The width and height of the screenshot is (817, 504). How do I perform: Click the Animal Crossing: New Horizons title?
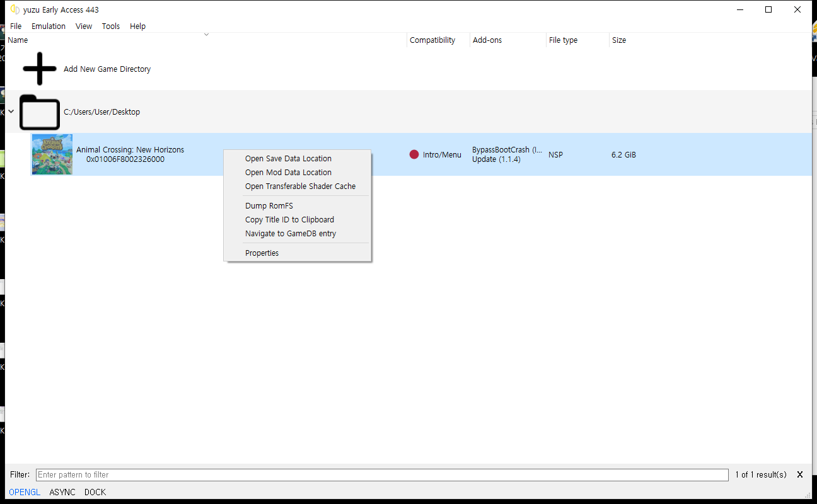pos(130,150)
